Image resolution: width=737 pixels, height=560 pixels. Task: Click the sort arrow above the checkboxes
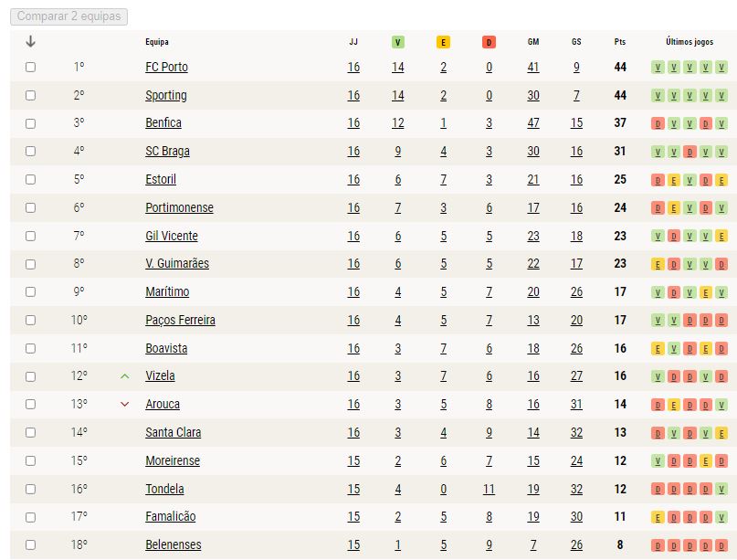30,41
